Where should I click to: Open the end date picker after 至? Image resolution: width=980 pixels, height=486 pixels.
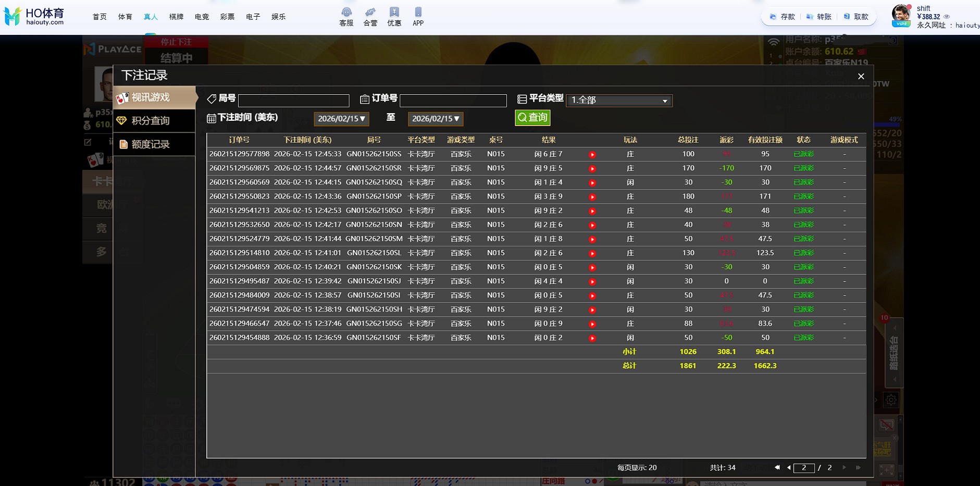(435, 119)
